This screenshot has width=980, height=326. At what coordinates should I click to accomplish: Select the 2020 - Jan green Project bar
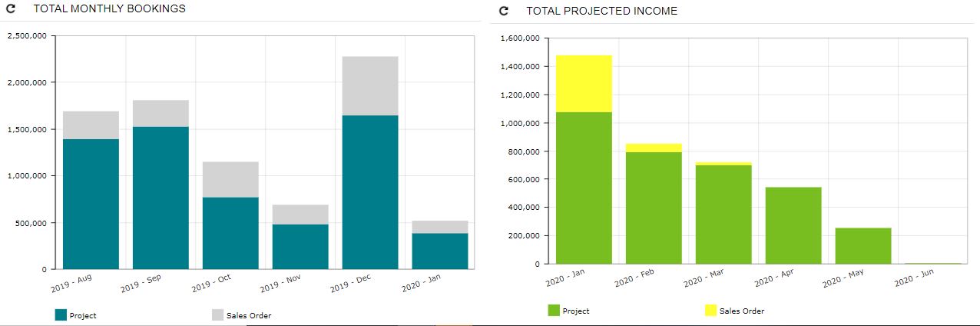pyautogui.click(x=584, y=188)
